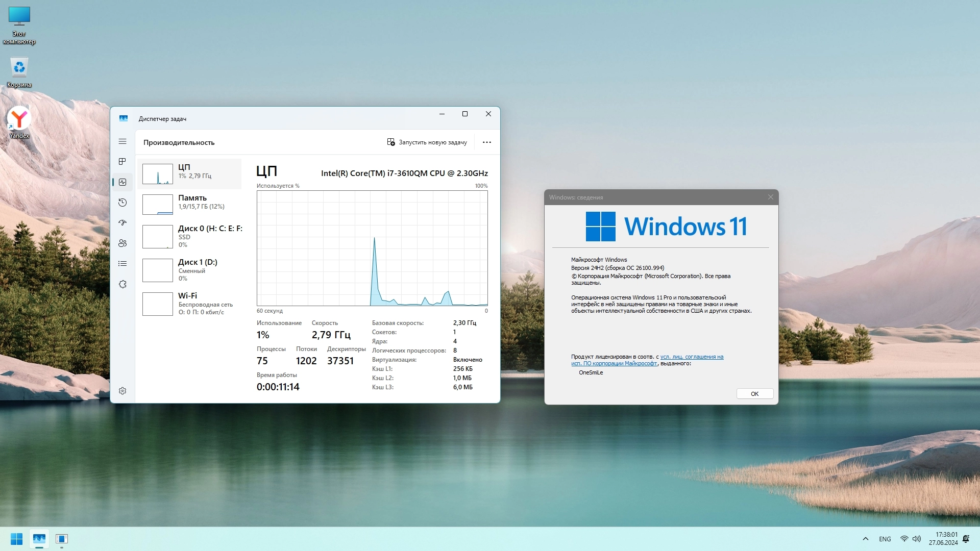Open the Processes page icon
Viewport: 980px width, 551px height.
pyautogui.click(x=122, y=162)
